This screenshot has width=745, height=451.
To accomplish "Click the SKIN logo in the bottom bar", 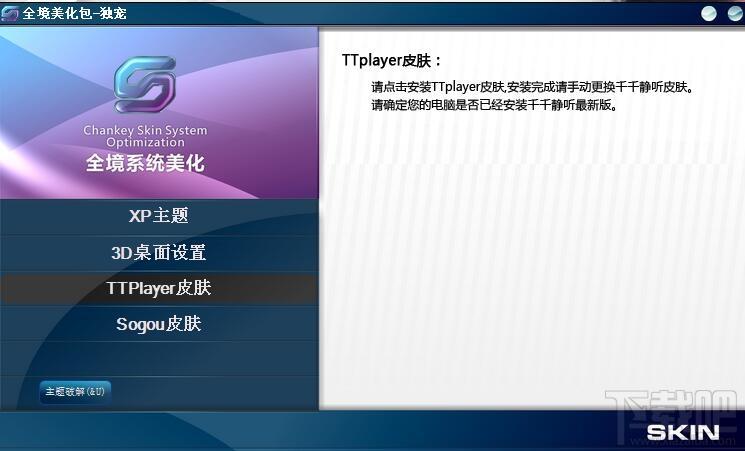I will click(683, 432).
